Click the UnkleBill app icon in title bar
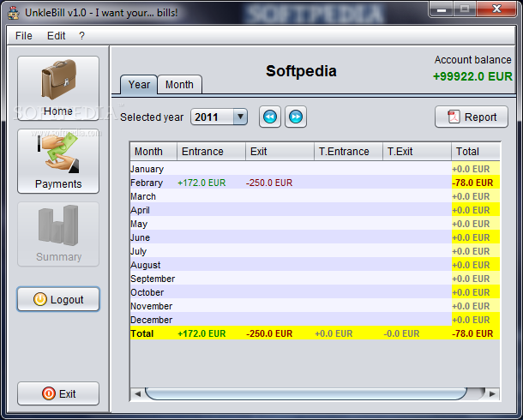Image resolution: width=523 pixels, height=420 pixels. tap(14, 13)
